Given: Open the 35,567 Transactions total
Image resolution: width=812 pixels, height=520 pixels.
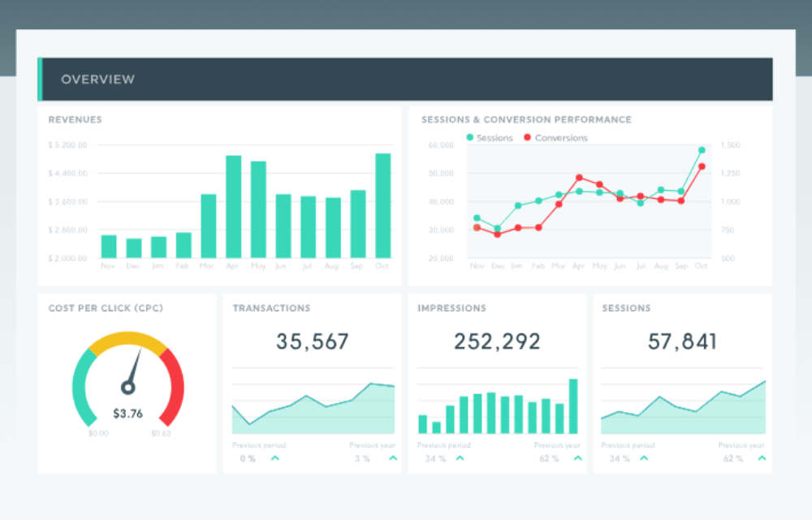Looking at the screenshot, I should pyautogui.click(x=313, y=342).
